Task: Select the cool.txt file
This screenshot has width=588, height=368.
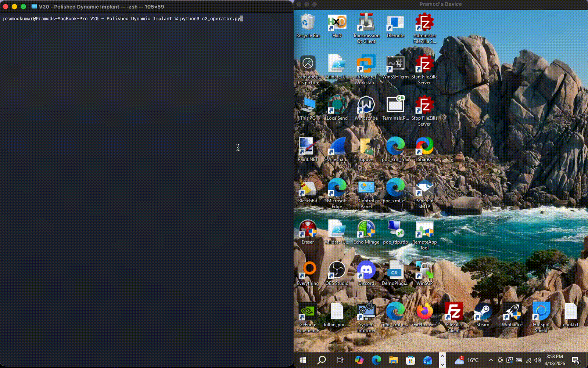Action: 570,315
